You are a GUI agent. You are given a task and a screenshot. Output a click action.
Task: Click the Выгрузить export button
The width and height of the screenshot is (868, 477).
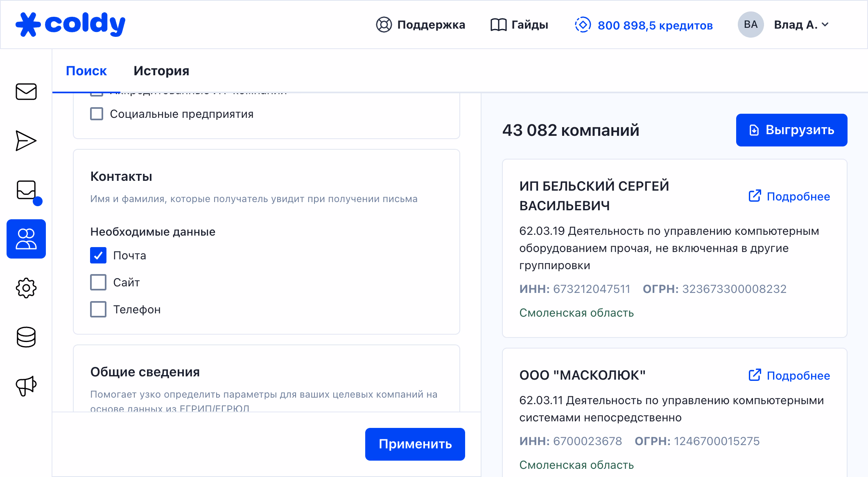click(791, 130)
